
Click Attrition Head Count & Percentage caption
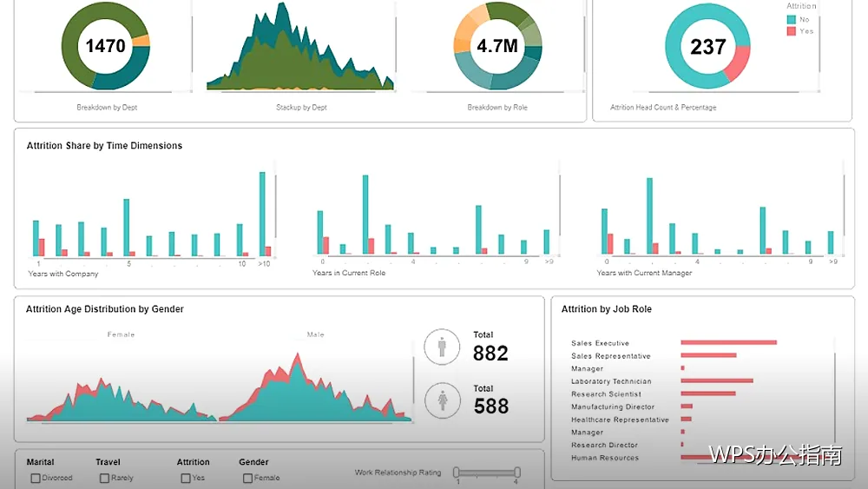click(663, 108)
